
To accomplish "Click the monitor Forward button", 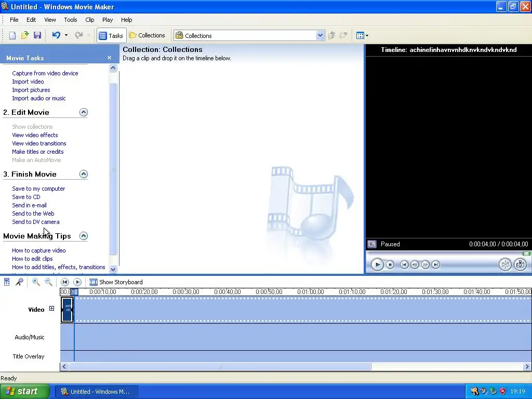I will pyautogui.click(x=436, y=264).
